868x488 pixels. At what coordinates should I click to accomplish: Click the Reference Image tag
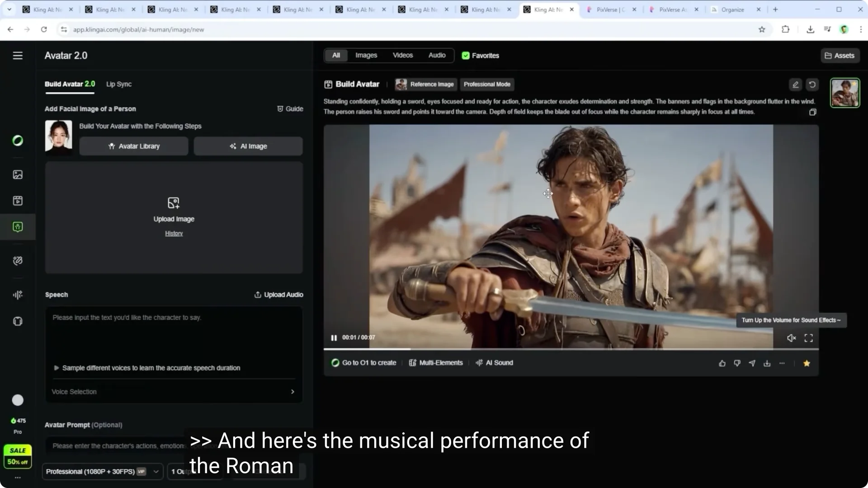point(425,84)
